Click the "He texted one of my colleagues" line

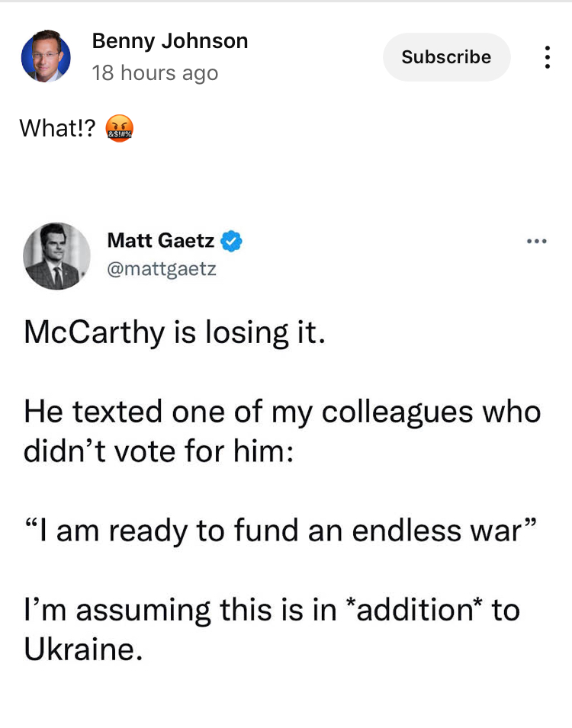(282, 412)
